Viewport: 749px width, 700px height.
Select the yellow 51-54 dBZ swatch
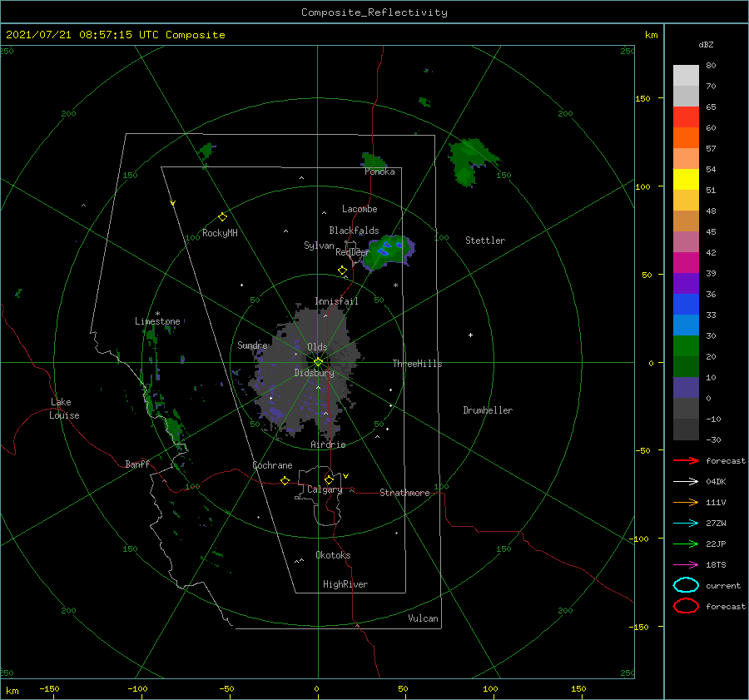click(686, 180)
